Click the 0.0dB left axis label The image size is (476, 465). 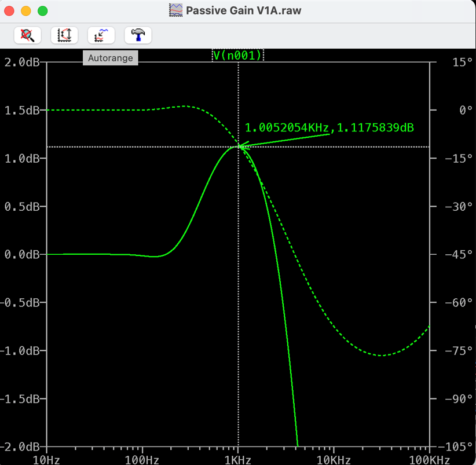22,254
